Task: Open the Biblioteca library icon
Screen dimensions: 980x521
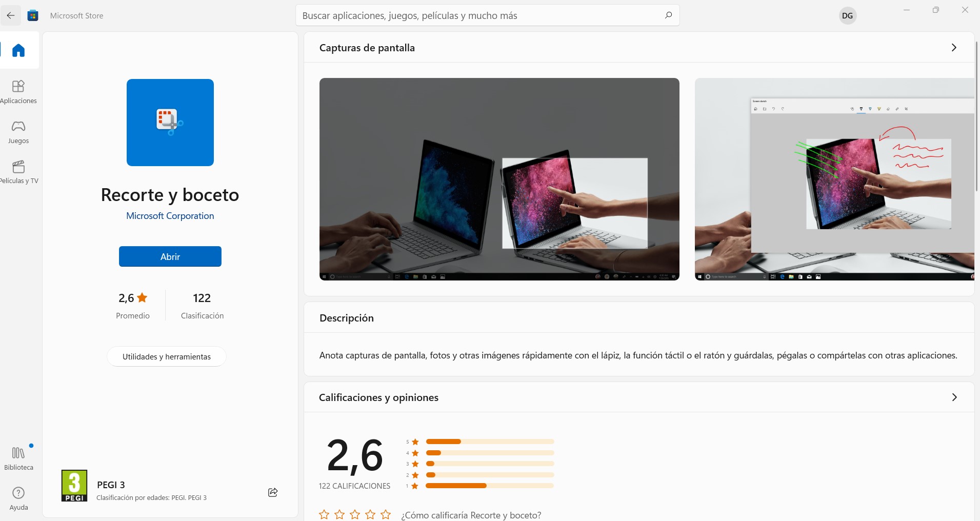Action: pos(18,458)
